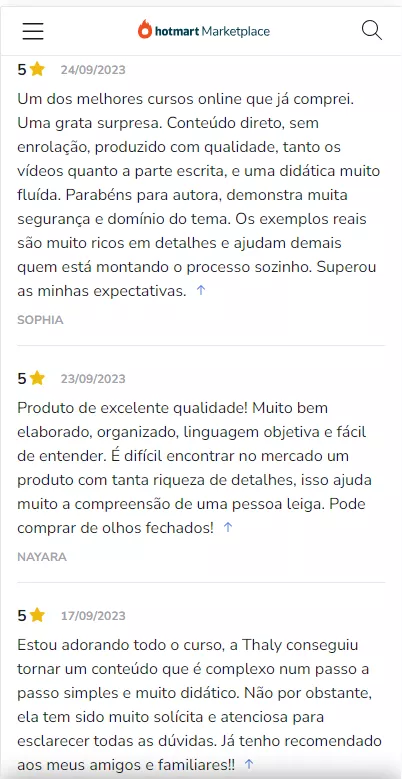Go to the Hotmart Marketplace home logo
The image size is (402, 779).
click(x=204, y=31)
